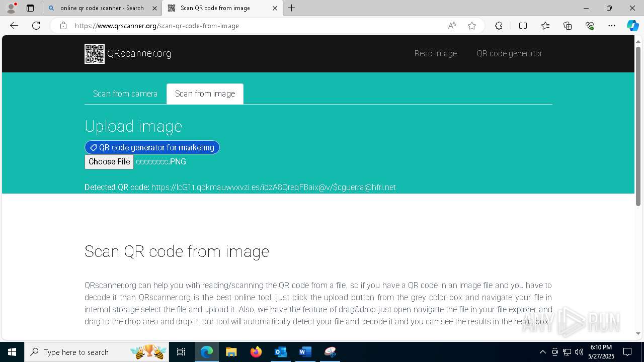Open the browser profile icon
This screenshot has width=644, height=362.
tap(11, 8)
